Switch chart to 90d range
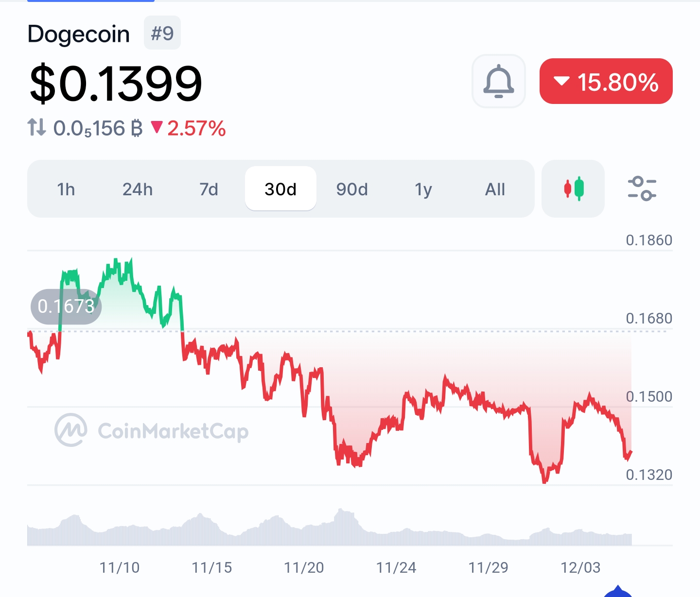Viewport: 700px width, 597px height. pos(352,189)
